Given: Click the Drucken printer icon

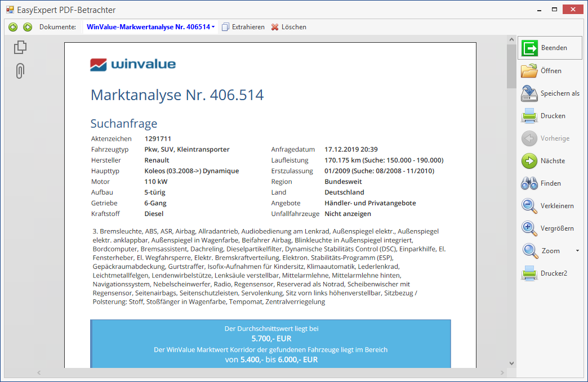Looking at the screenshot, I should coord(529,116).
